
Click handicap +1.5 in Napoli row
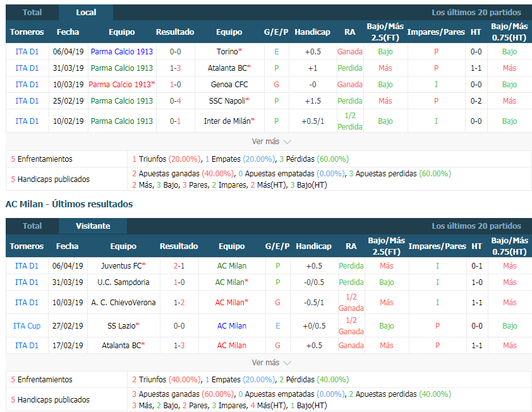coord(313,101)
